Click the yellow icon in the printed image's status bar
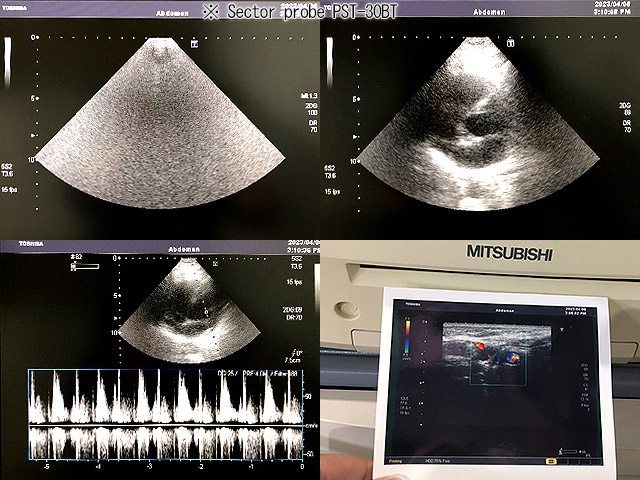The width and height of the screenshot is (640, 480). [x=551, y=461]
